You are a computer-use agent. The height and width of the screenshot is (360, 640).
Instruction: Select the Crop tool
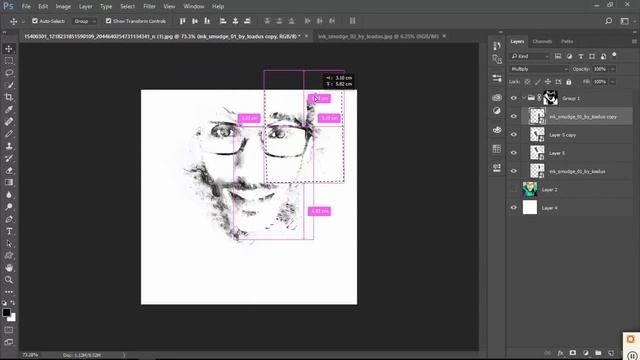(9, 97)
